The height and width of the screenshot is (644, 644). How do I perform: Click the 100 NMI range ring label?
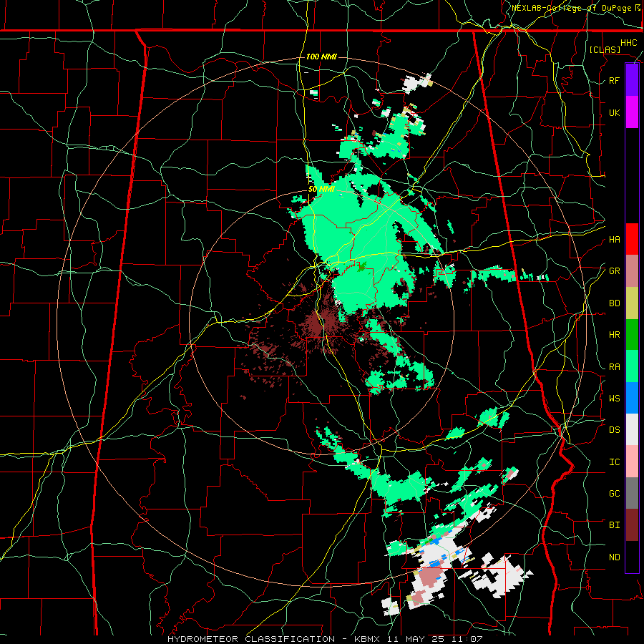click(x=321, y=57)
